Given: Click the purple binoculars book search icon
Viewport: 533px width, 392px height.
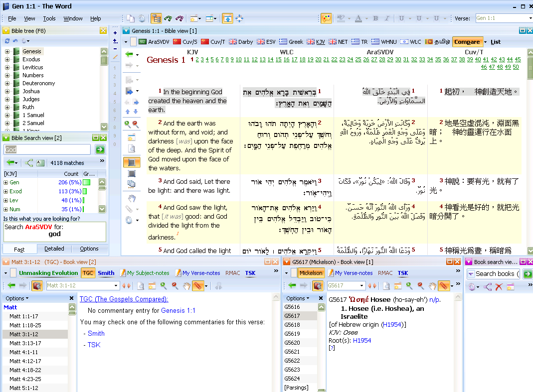Looking at the screenshot, I should coord(179,18).
